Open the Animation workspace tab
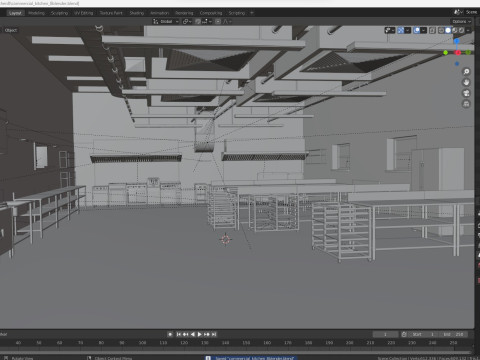 click(159, 13)
